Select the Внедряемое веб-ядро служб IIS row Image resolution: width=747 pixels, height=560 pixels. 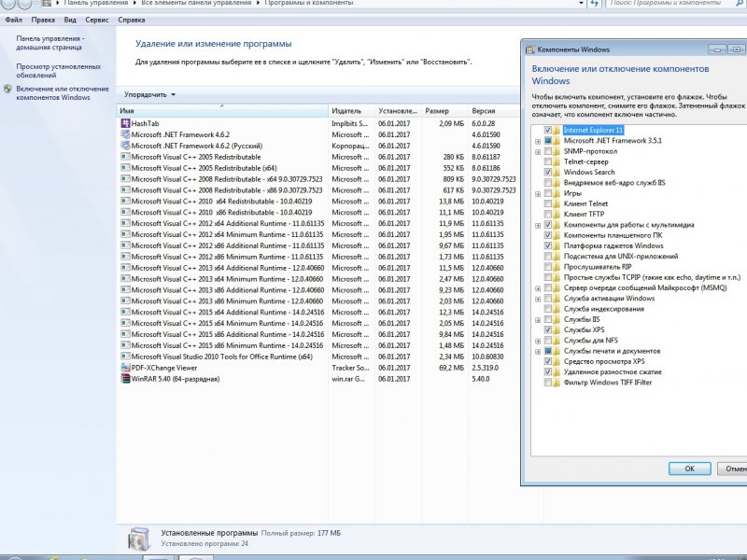[x=614, y=182]
